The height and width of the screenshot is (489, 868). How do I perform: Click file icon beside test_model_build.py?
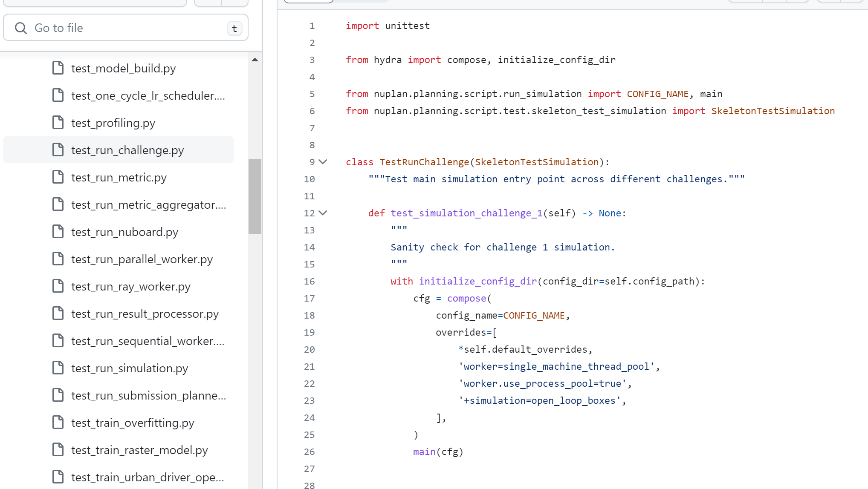(x=58, y=68)
